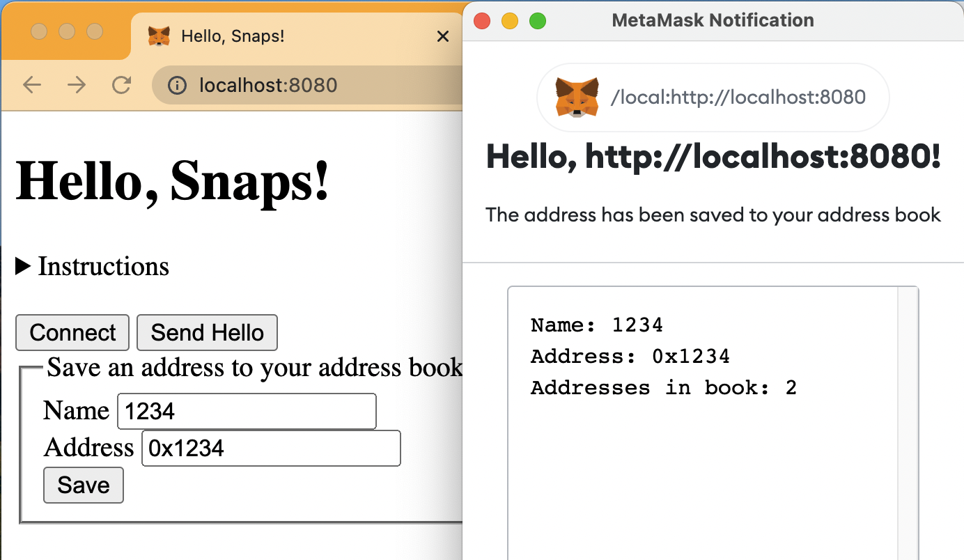This screenshot has width=964, height=560.
Task: Minimize the MetaMask Notification window
Action: [510, 21]
